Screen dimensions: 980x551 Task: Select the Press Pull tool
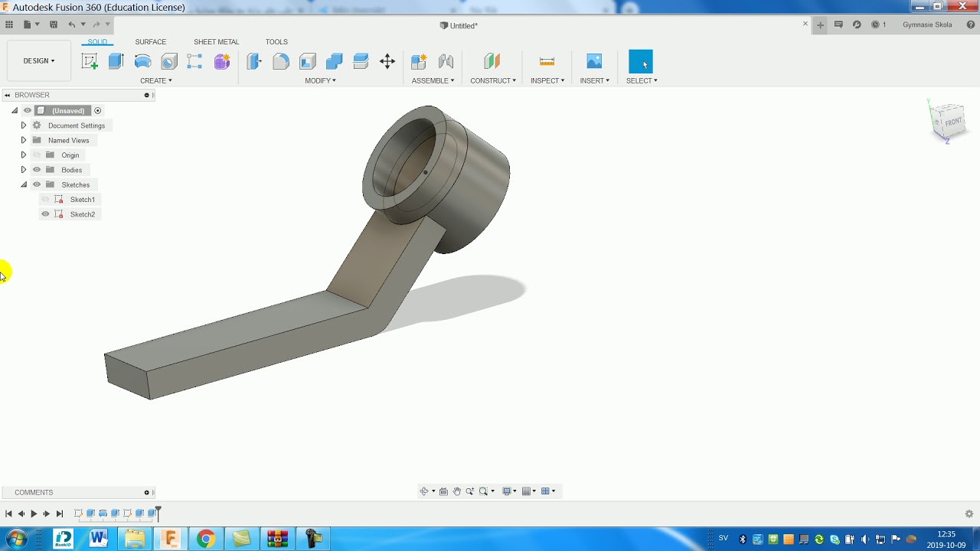pos(254,61)
